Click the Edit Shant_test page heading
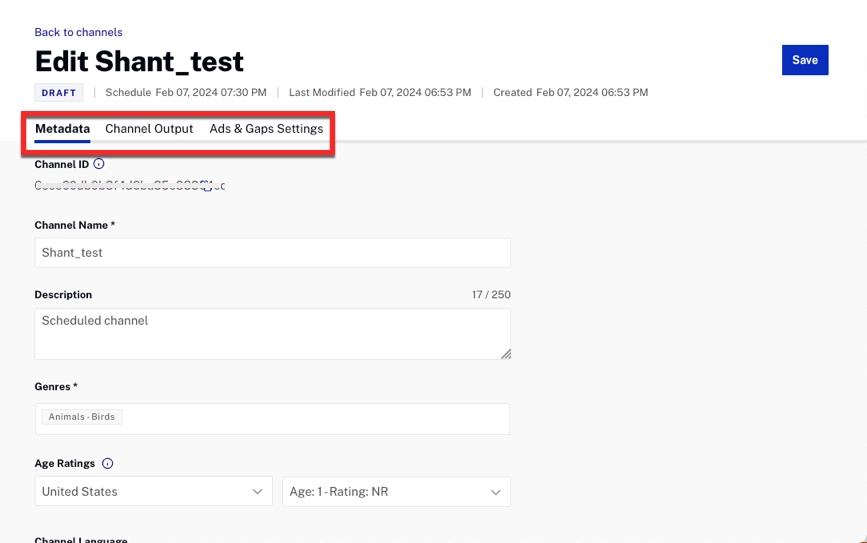867x543 pixels. coord(139,61)
